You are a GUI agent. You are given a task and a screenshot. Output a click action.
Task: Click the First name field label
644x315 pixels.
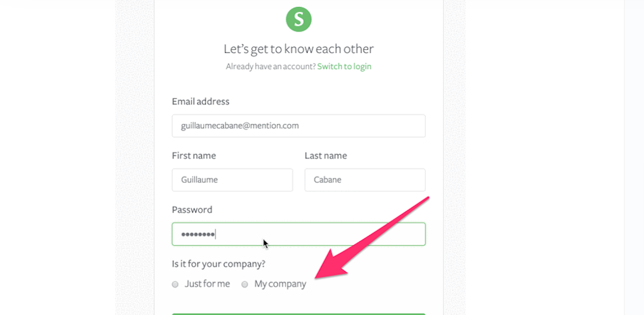click(x=194, y=155)
